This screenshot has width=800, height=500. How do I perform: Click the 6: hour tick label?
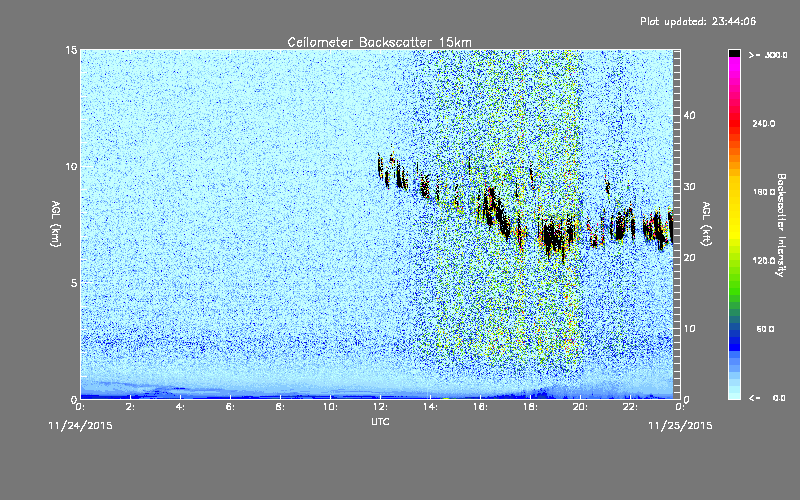click(x=231, y=407)
